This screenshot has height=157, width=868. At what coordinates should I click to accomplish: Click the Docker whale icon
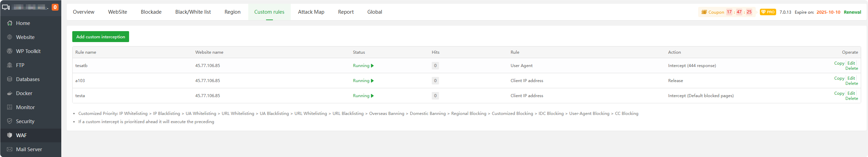(10, 93)
